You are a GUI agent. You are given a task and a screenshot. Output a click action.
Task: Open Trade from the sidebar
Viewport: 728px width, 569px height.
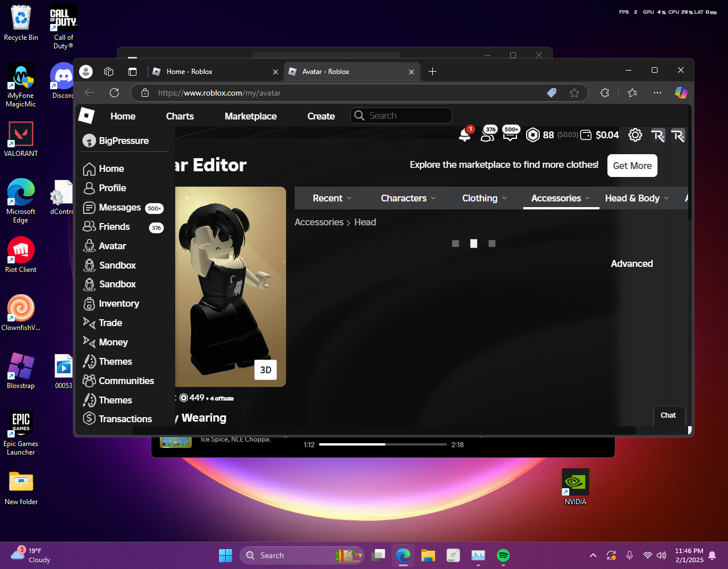pos(110,323)
